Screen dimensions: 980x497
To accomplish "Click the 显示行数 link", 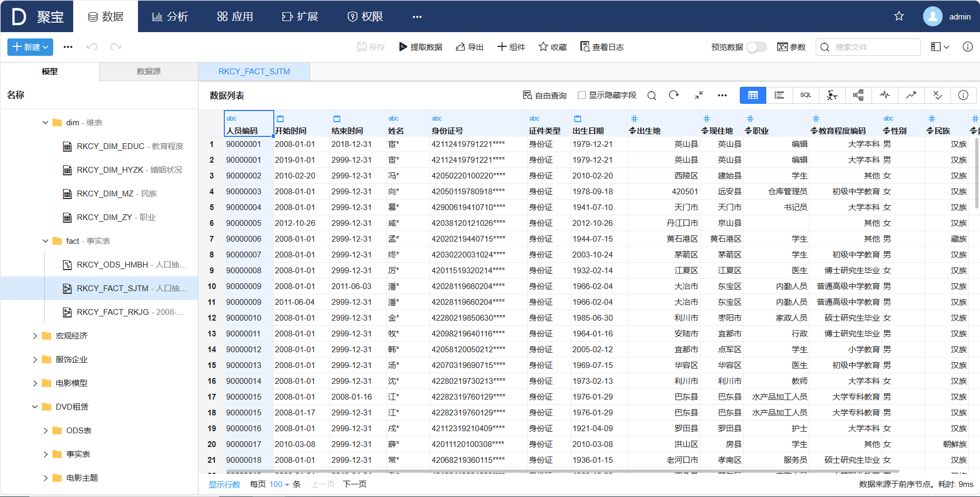I will 224,484.
